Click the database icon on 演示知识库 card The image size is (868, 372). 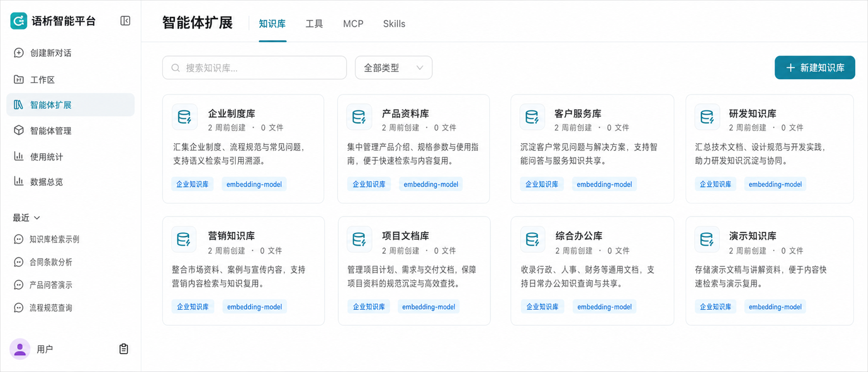pyautogui.click(x=707, y=239)
